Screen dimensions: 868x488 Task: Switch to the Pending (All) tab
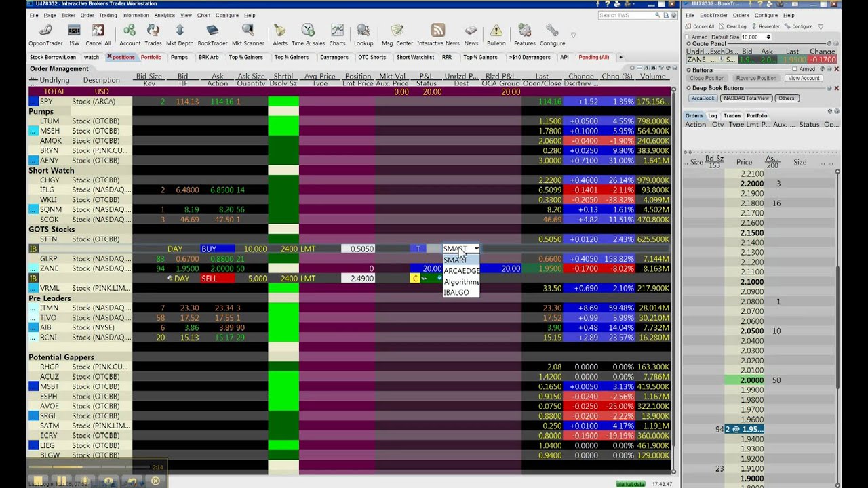pos(593,57)
